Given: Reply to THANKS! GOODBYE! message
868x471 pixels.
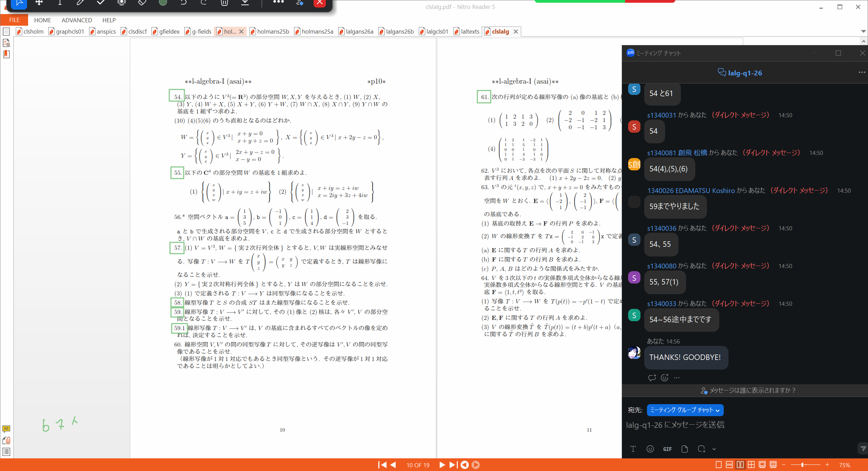Looking at the screenshot, I should tap(652, 378).
